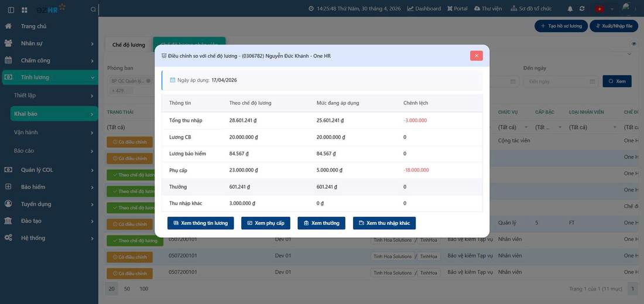Click the refresh sync icon in header

(582, 9)
